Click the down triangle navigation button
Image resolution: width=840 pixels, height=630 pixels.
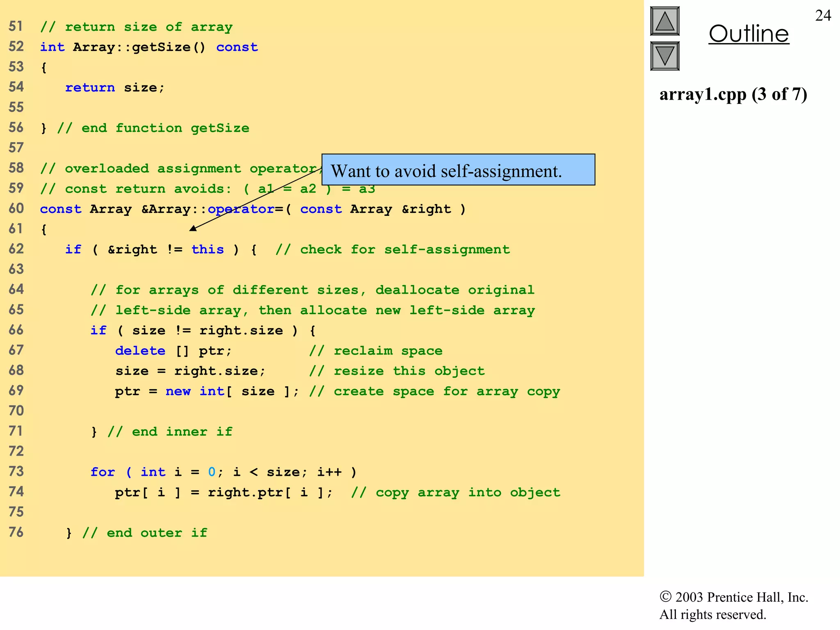(665, 56)
